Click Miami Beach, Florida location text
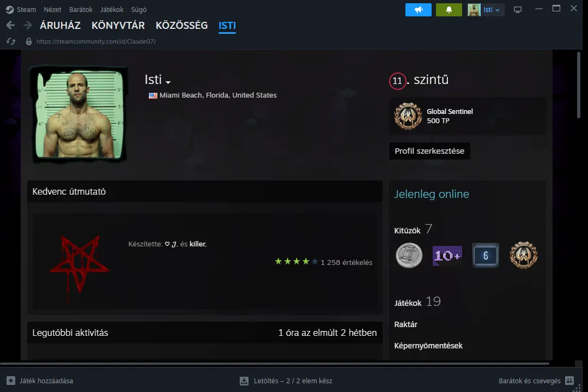Image resolution: width=588 pixels, height=392 pixels. (218, 95)
